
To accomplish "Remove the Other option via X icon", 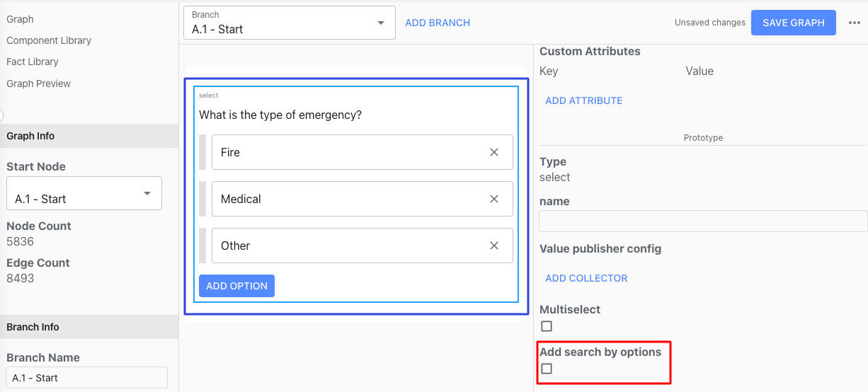I will (494, 246).
